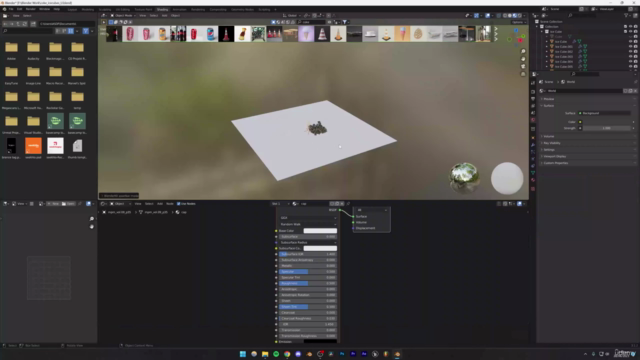Screen dimensions: 640x360
Task: Open GGX distribution dropdown in Principled node
Action: [x=308, y=218]
